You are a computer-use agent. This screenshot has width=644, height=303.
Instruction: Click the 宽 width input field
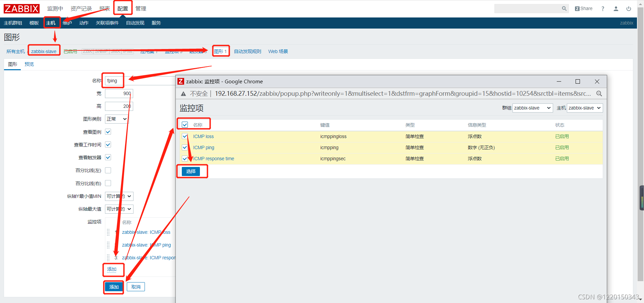tap(119, 93)
